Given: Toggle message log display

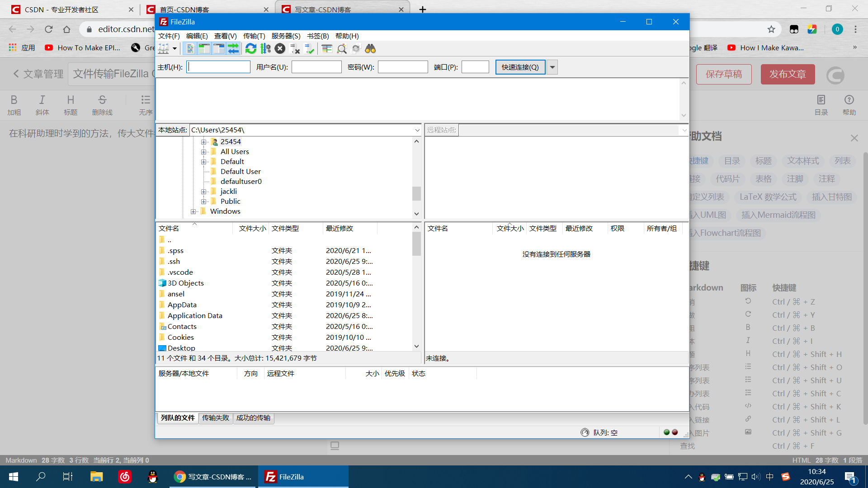Looking at the screenshot, I should pyautogui.click(x=190, y=49).
